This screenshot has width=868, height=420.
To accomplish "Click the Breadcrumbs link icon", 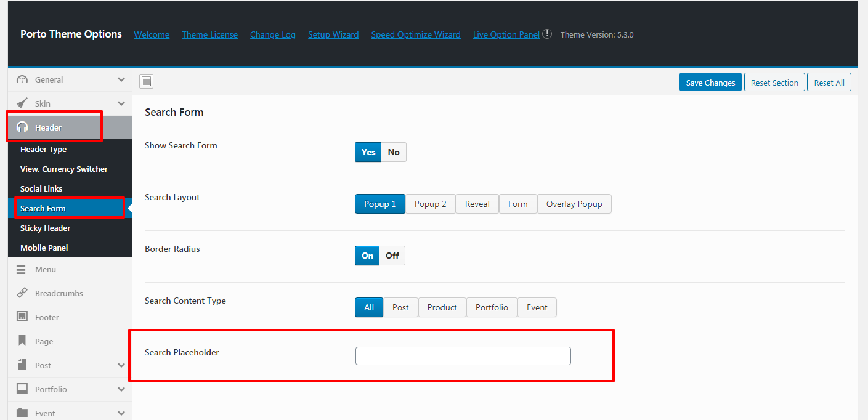I will click(22, 293).
